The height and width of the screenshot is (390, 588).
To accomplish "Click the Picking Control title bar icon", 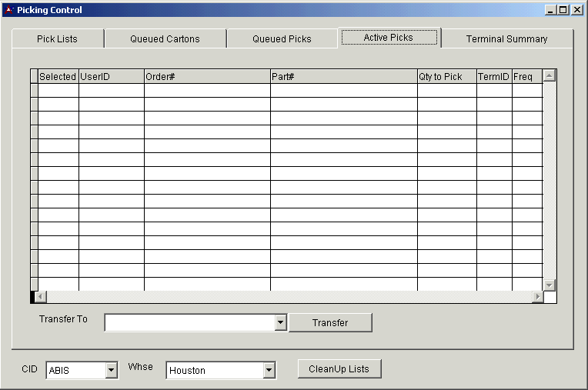I will pos(9,10).
